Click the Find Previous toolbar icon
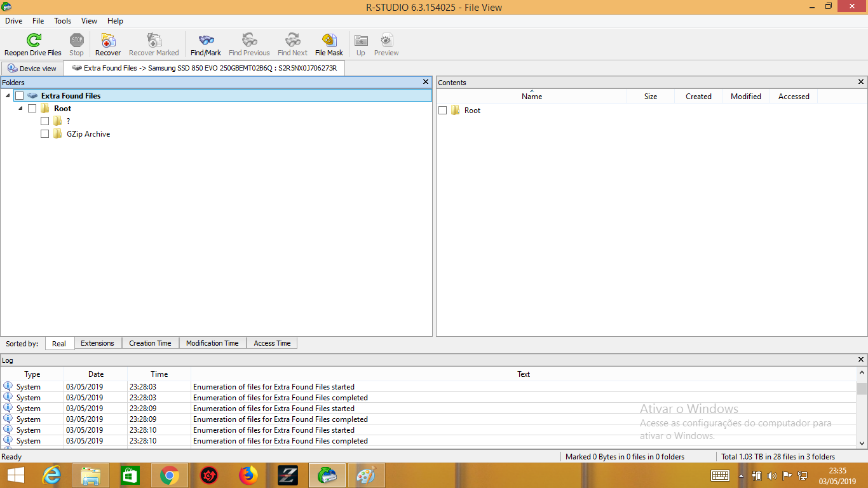Screen dimensions: 868x488 click(x=249, y=41)
